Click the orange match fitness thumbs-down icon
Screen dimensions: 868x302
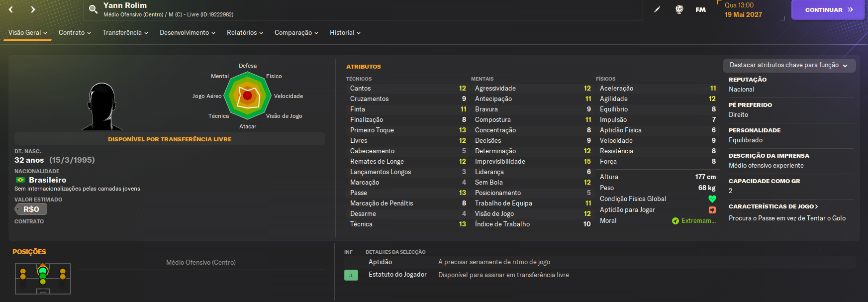(712, 210)
